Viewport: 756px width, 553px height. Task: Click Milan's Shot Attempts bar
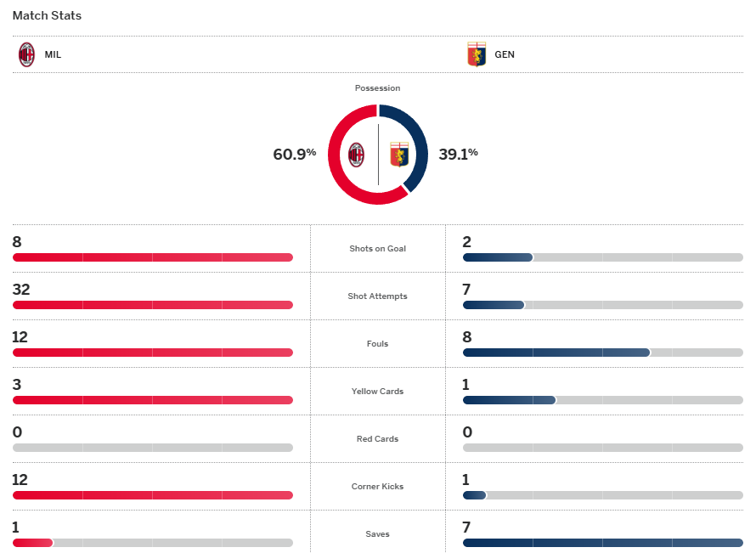click(x=153, y=305)
